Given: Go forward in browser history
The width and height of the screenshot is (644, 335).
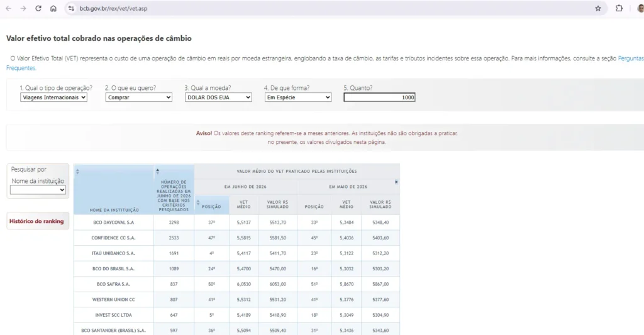Looking at the screenshot, I should [x=23, y=8].
